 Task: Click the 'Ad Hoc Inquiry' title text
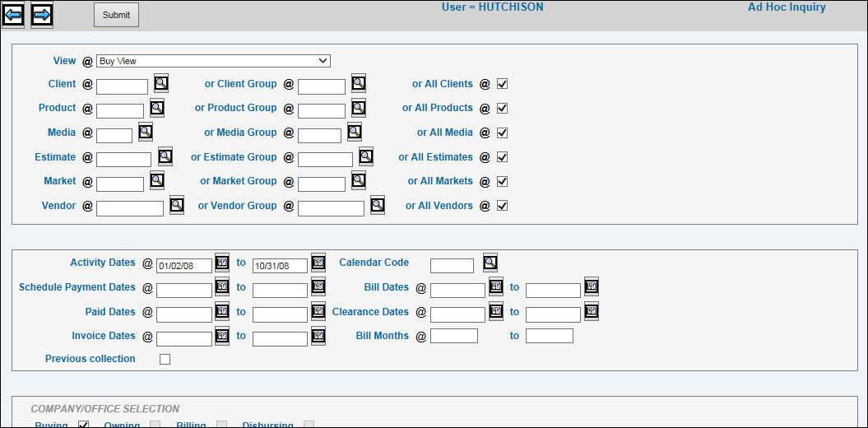point(787,7)
